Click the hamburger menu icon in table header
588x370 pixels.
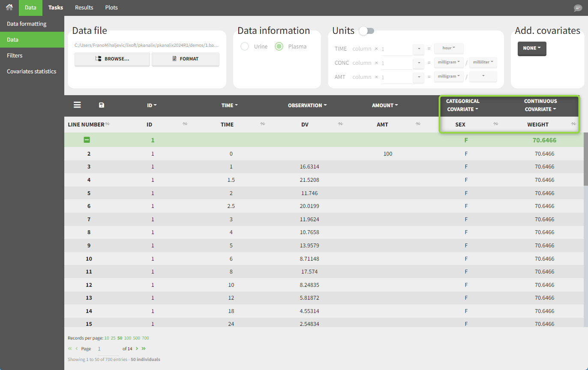click(77, 105)
